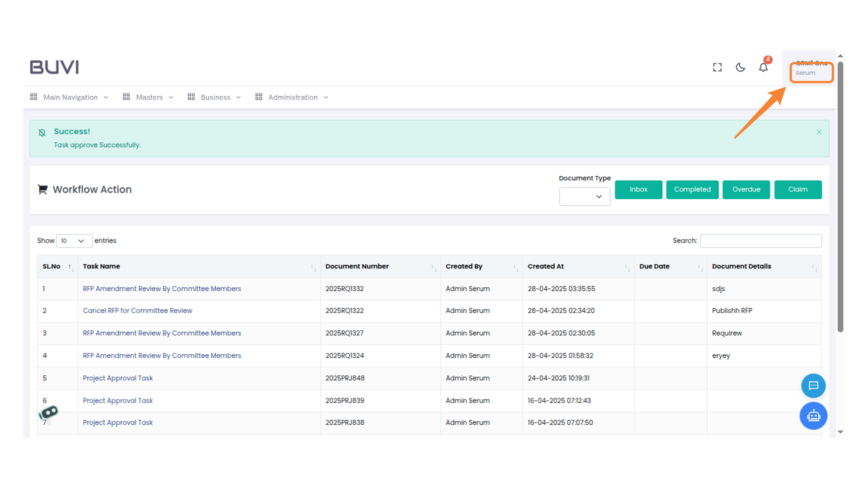Viewport: 868px width, 488px height.
Task: Click the floating rocket mascot icon
Action: coord(49,412)
